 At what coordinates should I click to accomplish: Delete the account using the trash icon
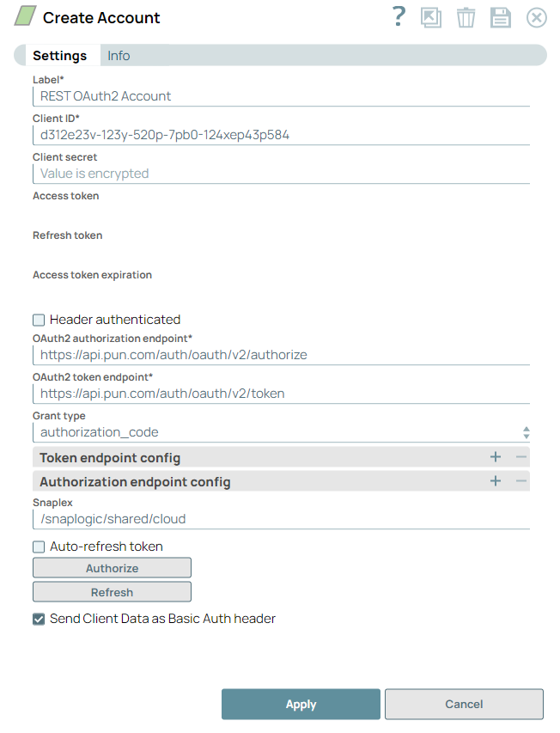point(466,17)
